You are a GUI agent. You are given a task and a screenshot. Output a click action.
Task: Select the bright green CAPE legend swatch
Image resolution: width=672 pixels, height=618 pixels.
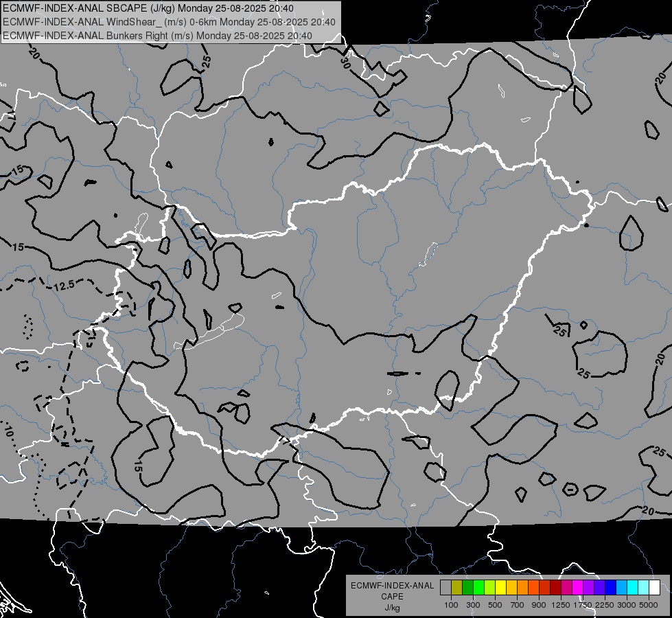pyautogui.click(x=478, y=587)
